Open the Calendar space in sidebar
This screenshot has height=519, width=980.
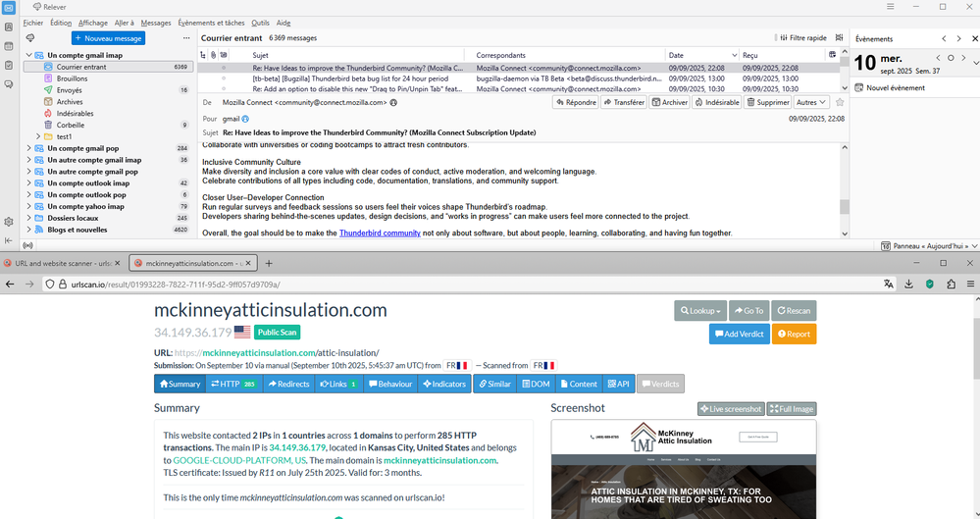[x=9, y=45]
